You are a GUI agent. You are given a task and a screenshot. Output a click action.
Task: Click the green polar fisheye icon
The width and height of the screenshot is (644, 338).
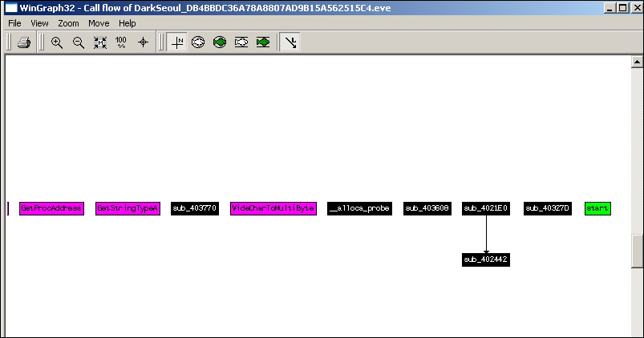220,42
